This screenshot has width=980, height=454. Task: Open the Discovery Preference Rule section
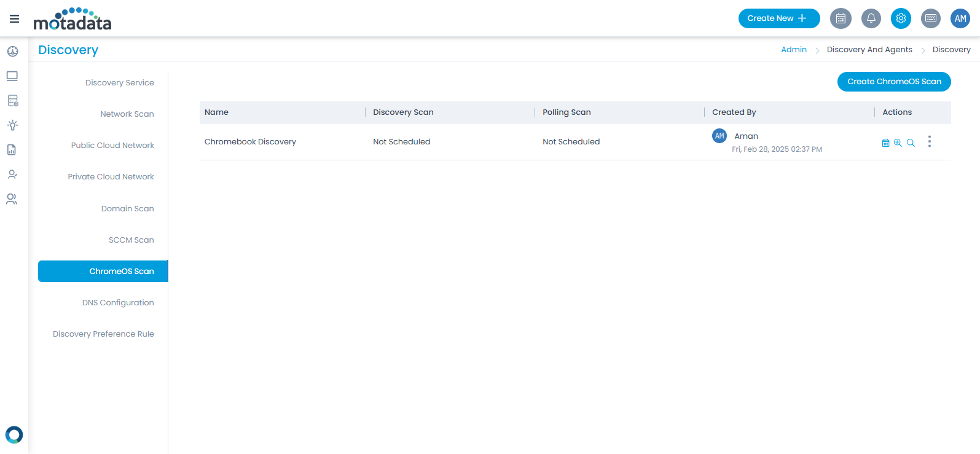coord(103,334)
